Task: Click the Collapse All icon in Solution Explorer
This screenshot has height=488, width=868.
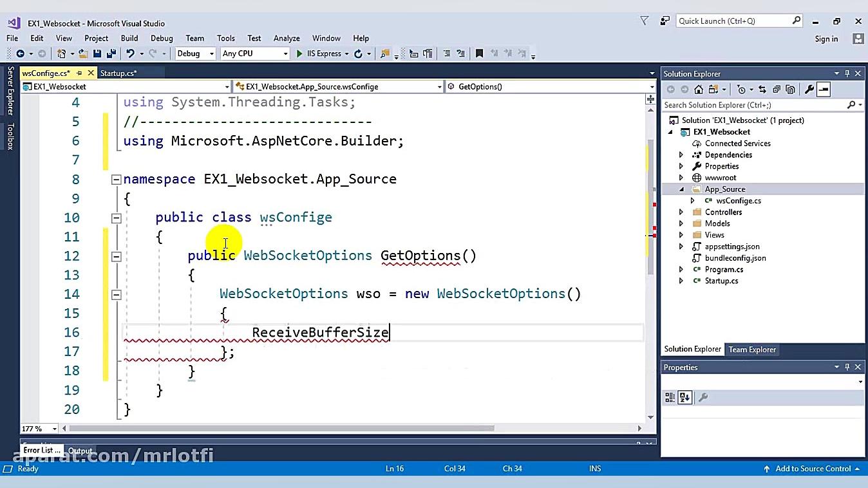Action: [777, 89]
